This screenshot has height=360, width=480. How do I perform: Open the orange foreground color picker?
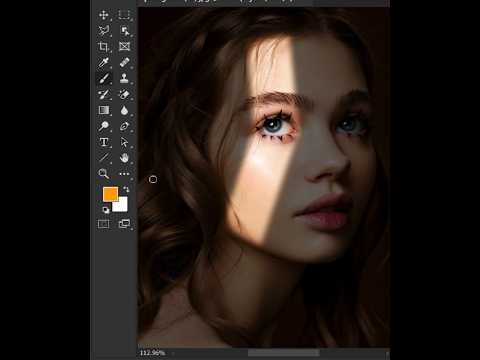(x=110, y=194)
